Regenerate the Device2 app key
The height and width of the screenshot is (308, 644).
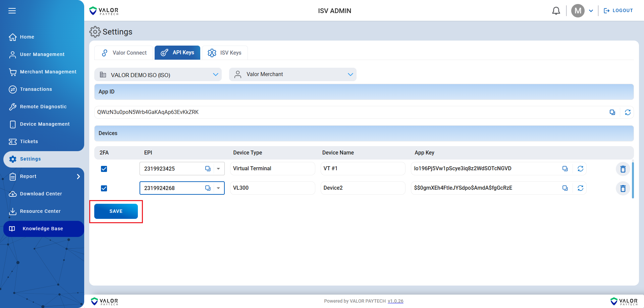click(580, 188)
